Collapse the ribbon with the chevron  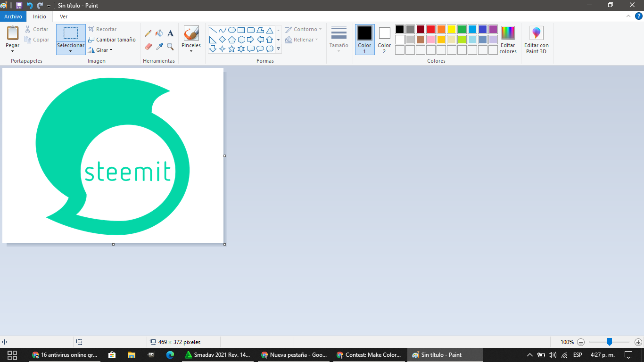click(x=628, y=16)
